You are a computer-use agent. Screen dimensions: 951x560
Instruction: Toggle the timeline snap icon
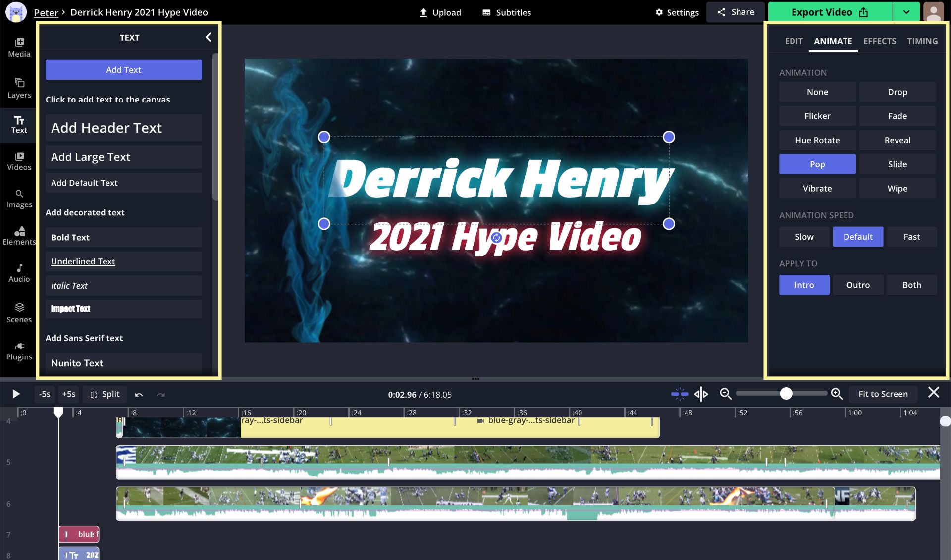point(680,394)
